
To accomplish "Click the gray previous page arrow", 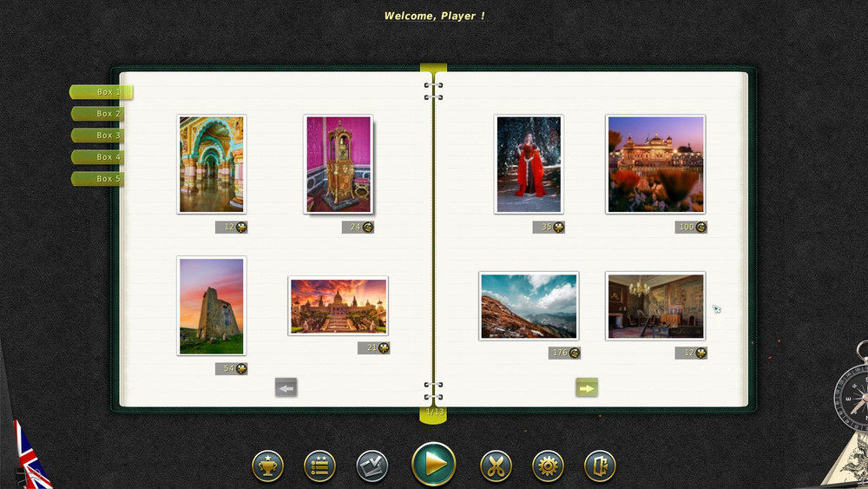I will [286, 388].
